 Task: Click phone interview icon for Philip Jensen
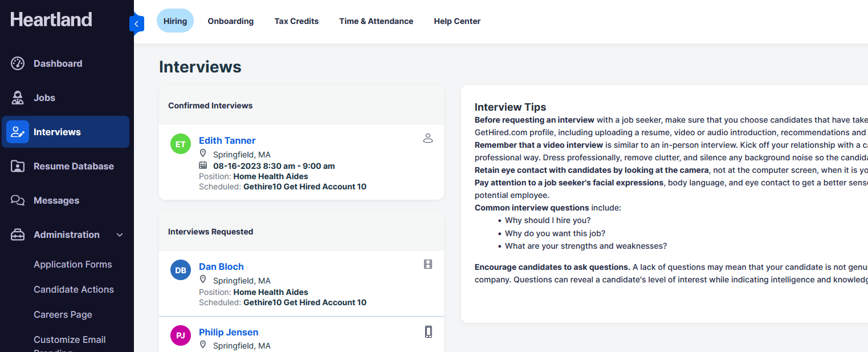428,331
